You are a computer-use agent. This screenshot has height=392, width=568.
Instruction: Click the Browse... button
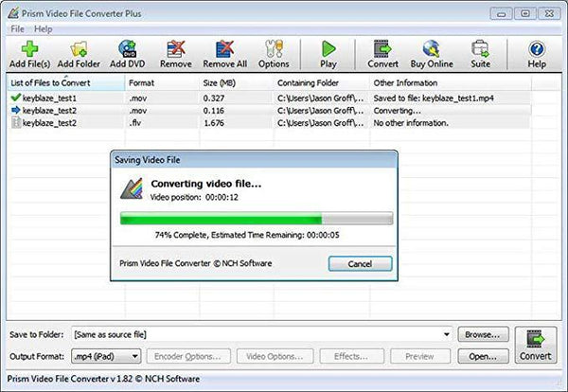(483, 334)
